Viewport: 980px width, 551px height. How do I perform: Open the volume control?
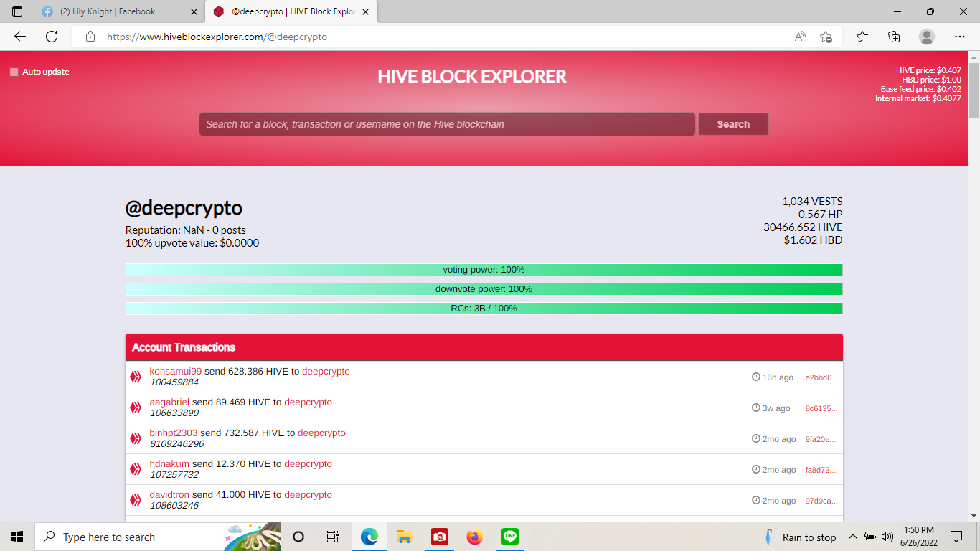[x=887, y=537]
